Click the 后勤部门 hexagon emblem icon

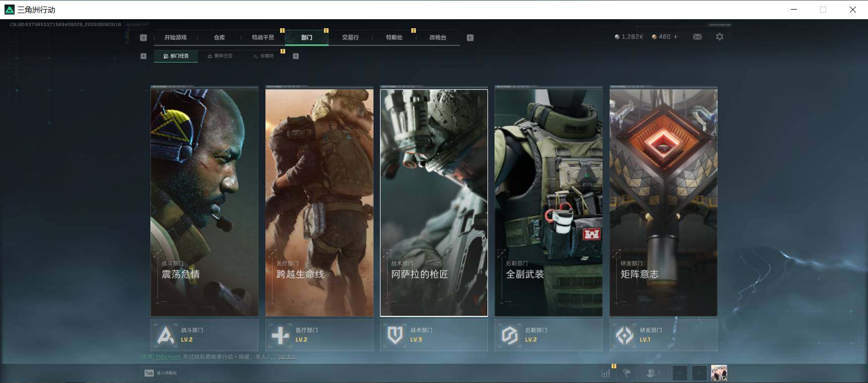(510, 335)
